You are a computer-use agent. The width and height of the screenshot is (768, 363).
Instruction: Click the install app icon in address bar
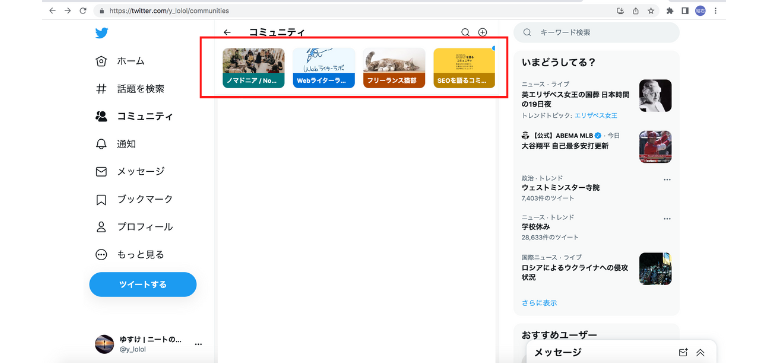click(x=621, y=10)
